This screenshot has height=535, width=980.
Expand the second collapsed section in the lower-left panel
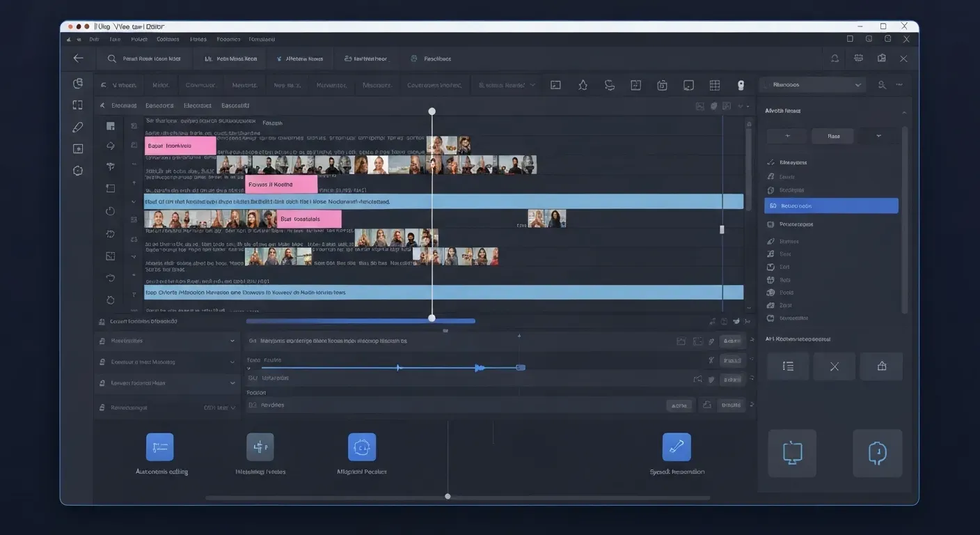click(x=167, y=362)
